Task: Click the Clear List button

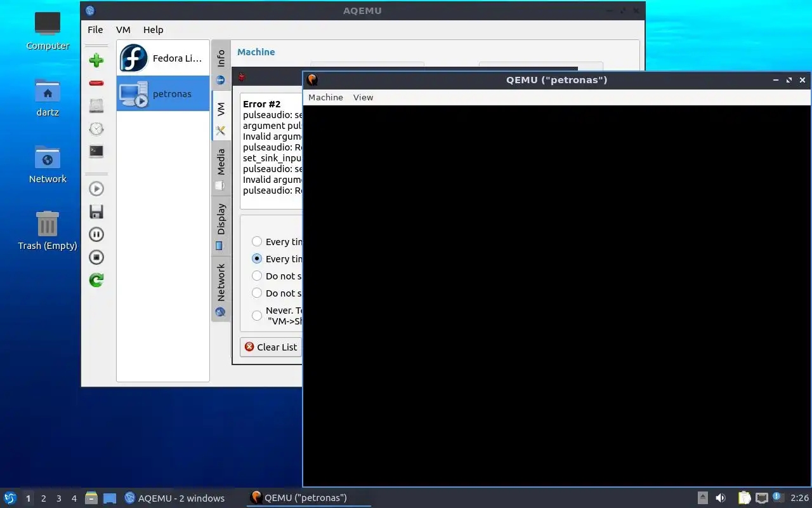Action: coord(271,347)
